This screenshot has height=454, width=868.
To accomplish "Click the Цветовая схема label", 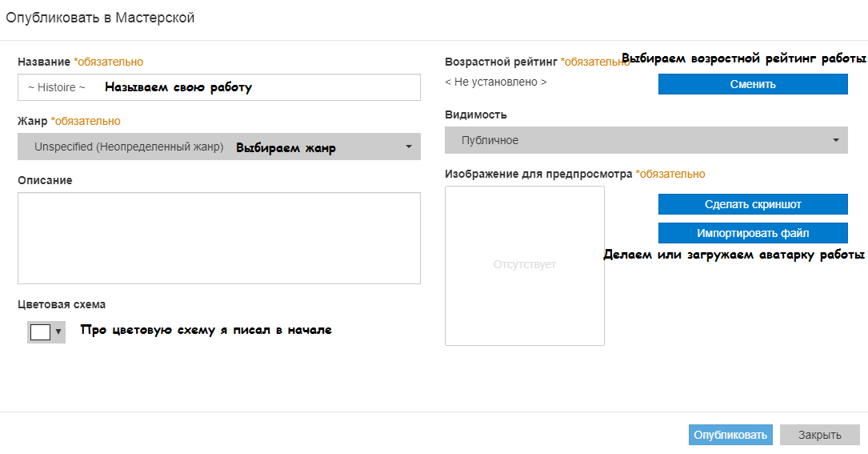I will 62,304.
